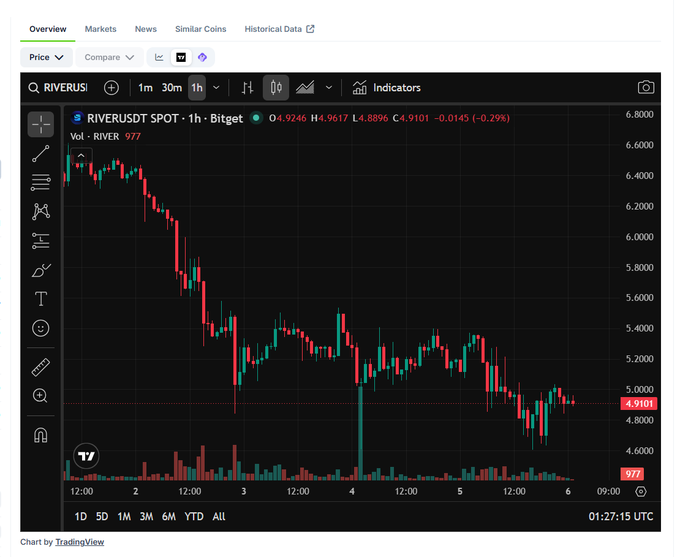Set range to 1M
680x557 pixels.
[x=124, y=517]
